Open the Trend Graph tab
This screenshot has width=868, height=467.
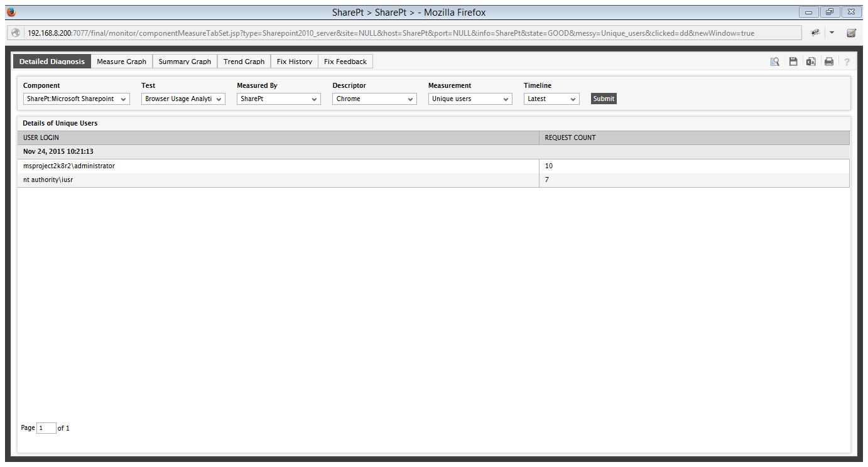coord(244,62)
